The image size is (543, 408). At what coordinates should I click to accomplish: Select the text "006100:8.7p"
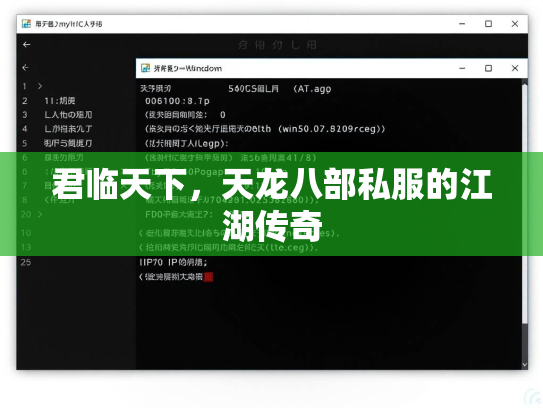pyautogui.click(x=177, y=101)
